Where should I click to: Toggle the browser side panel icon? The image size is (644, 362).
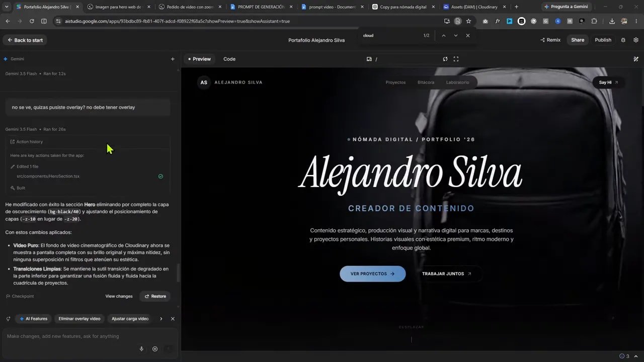click(x=44, y=21)
